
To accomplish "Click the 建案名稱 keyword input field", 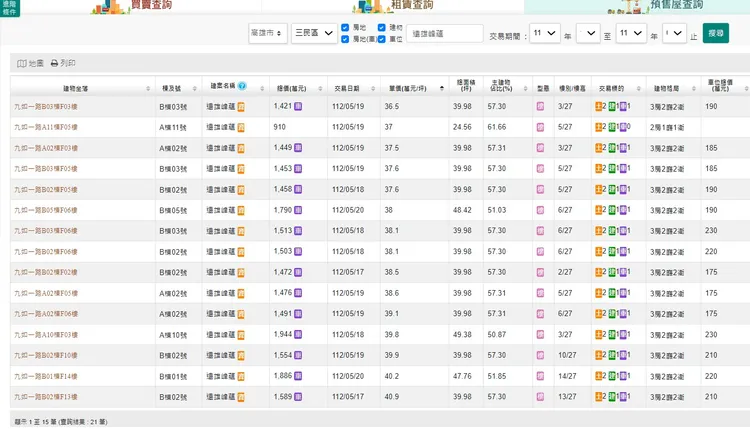I will pyautogui.click(x=445, y=33).
